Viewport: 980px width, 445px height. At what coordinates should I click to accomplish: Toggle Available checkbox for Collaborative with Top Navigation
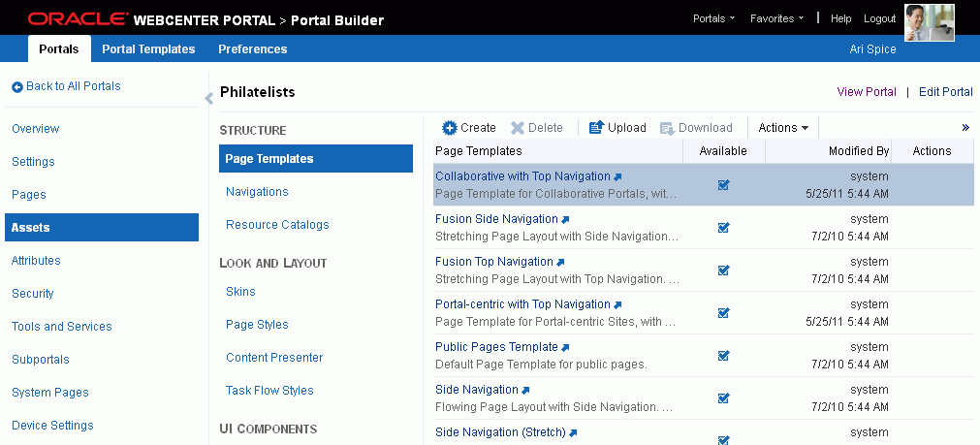pos(724,185)
